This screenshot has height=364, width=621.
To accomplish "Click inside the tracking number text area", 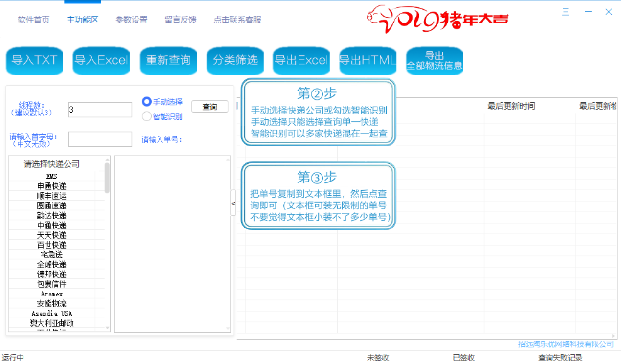I will (172, 244).
